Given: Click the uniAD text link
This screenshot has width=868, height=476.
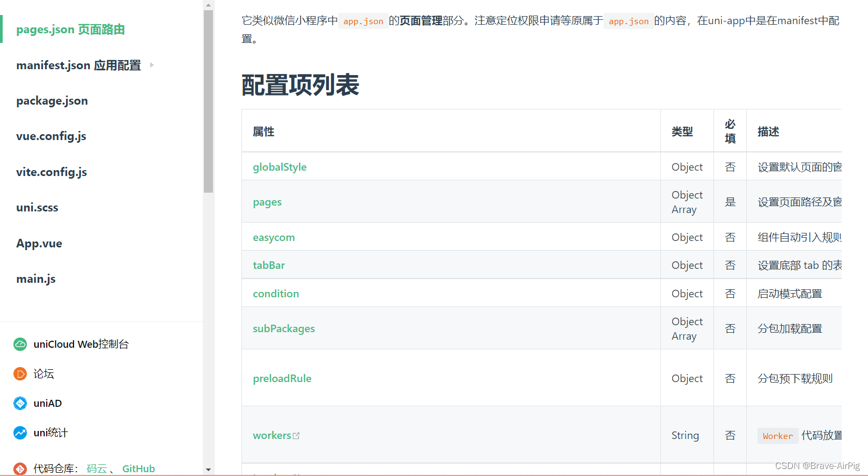Looking at the screenshot, I should [48, 403].
